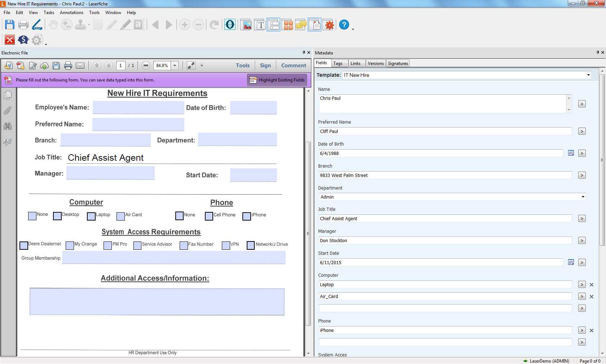Click the Print icon in main toolbar
This screenshot has width=606, height=364.
click(23, 25)
